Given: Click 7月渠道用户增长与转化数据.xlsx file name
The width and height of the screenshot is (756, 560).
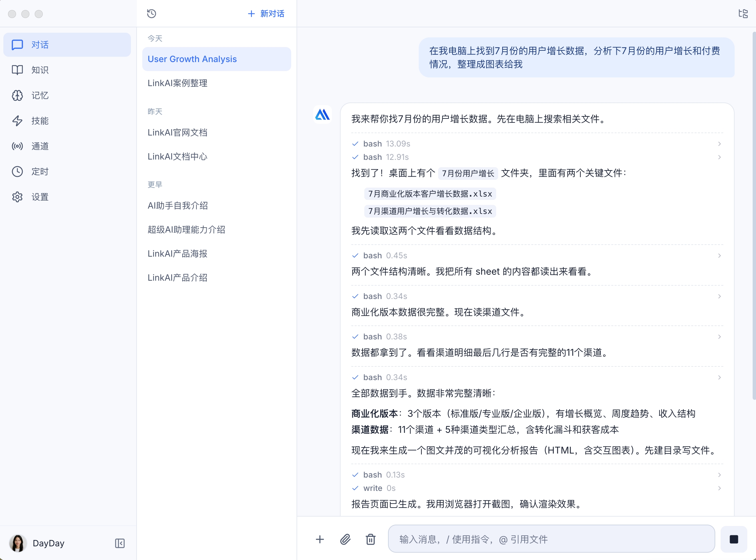Looking at the screenshot, I should point(430,211).
